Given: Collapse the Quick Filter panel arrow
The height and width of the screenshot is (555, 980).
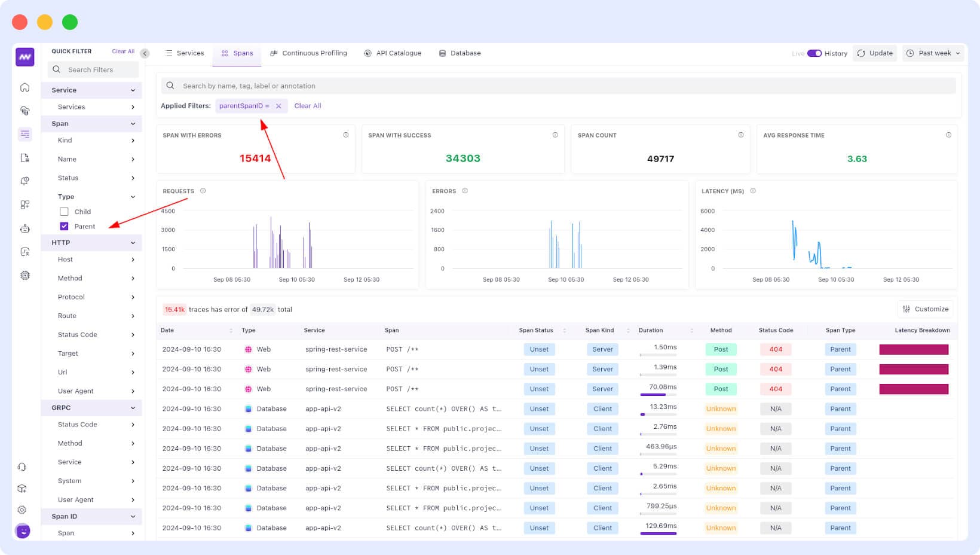Looking at the screenshot, I should coord(145,53).
